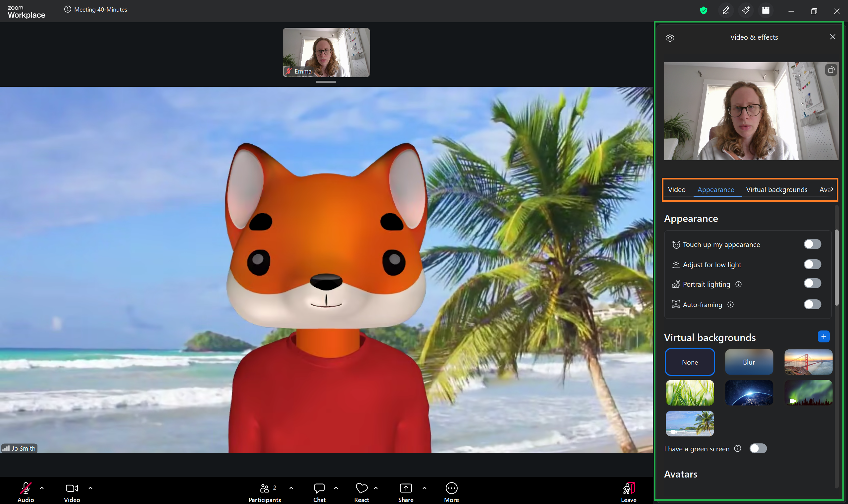This screenshot has width=848, height=504.
Task: Choose Golden Gate Bridge background
Action: point(808,362)
